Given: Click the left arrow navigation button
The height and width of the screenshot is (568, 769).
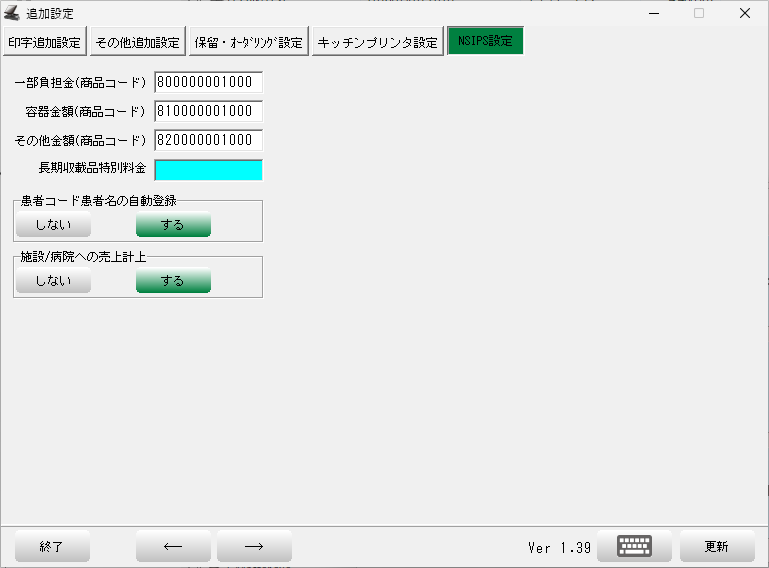Looking at the screenshot, I should coord(173,546).
